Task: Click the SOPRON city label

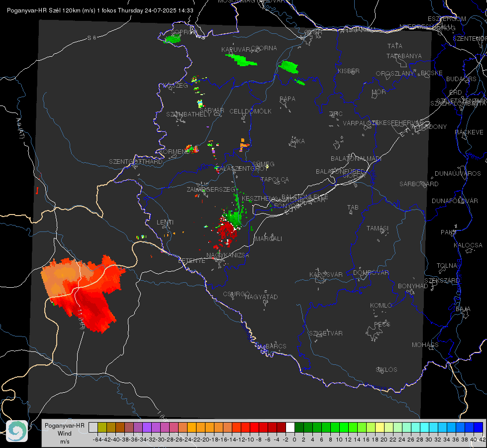Action: pos(184,32)
